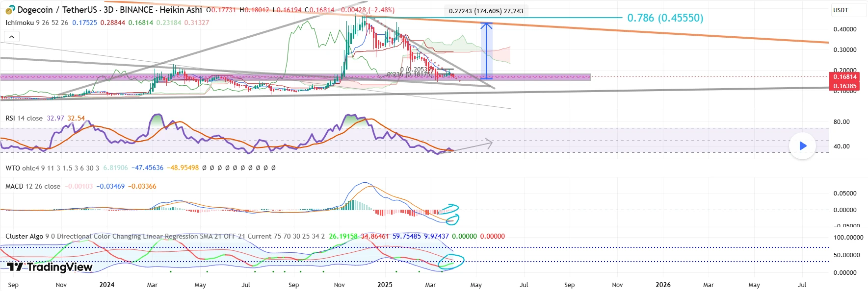The width and height of the screenshot is (868, 291).
Task: Select the blue price-range measurement arrow
Action: pyautogui.click(x=486, y=50)
